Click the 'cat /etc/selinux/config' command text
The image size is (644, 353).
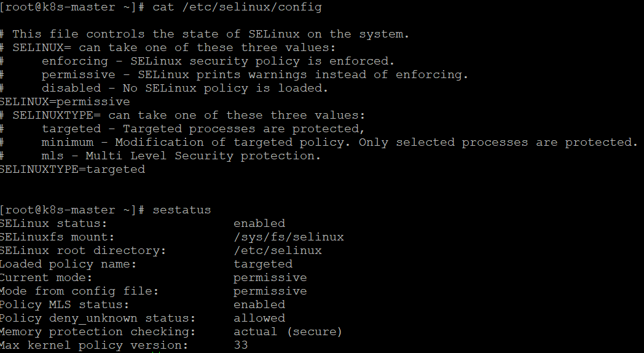coord(237,7)
